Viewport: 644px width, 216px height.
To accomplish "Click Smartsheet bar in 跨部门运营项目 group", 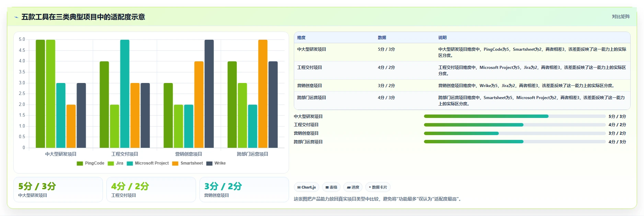I will 263,94.
